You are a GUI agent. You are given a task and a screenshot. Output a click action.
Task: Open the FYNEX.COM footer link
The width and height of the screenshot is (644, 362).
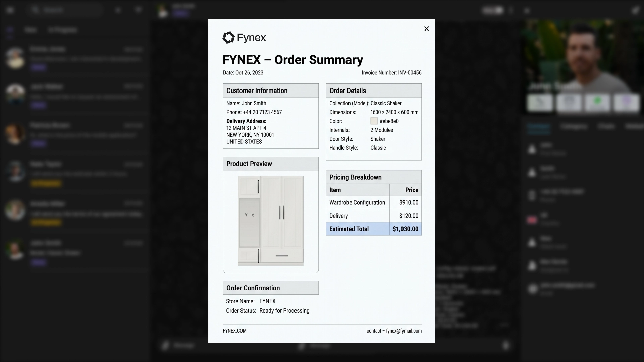click(234, 331)
